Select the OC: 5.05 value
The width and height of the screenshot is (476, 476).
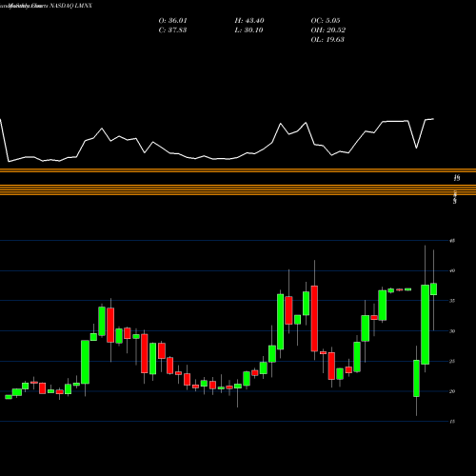(x=326, y=21)
